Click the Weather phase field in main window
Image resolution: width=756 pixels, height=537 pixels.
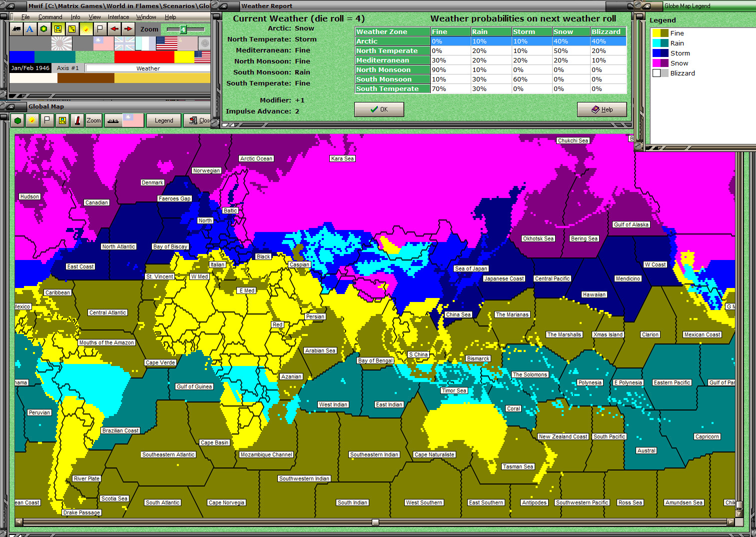pyautogui.click(x=148, y=68)
